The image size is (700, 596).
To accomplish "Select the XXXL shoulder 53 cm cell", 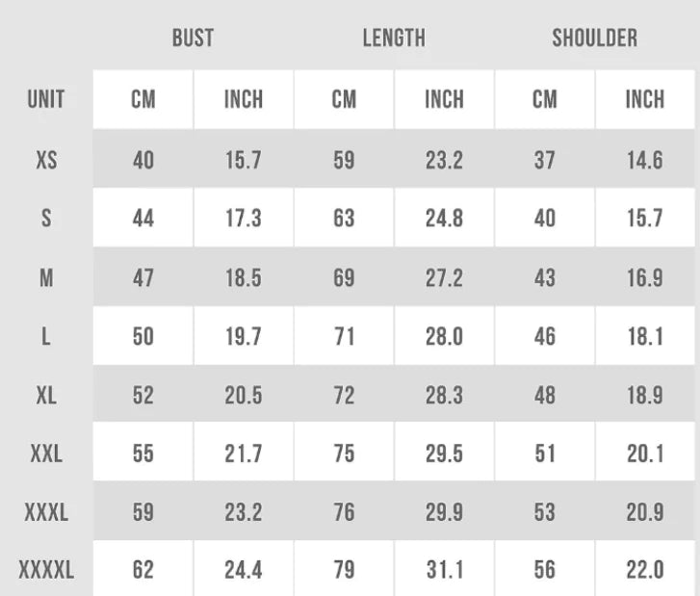I will point(544,512).
